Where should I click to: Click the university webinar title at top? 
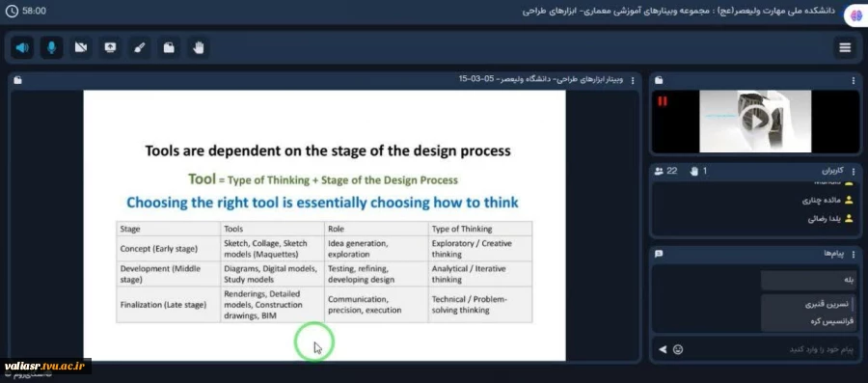679,11
